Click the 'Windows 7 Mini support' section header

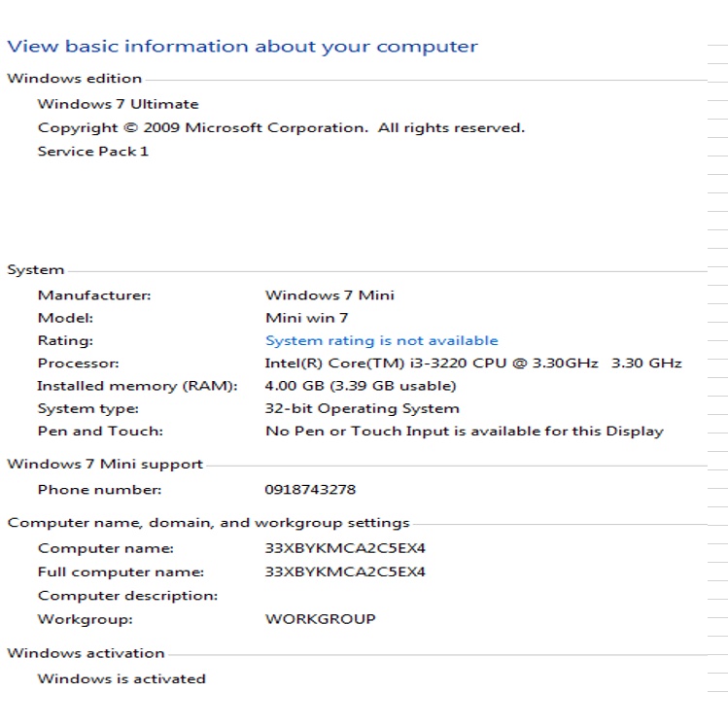pyautogui.click(x=105, y=464)
